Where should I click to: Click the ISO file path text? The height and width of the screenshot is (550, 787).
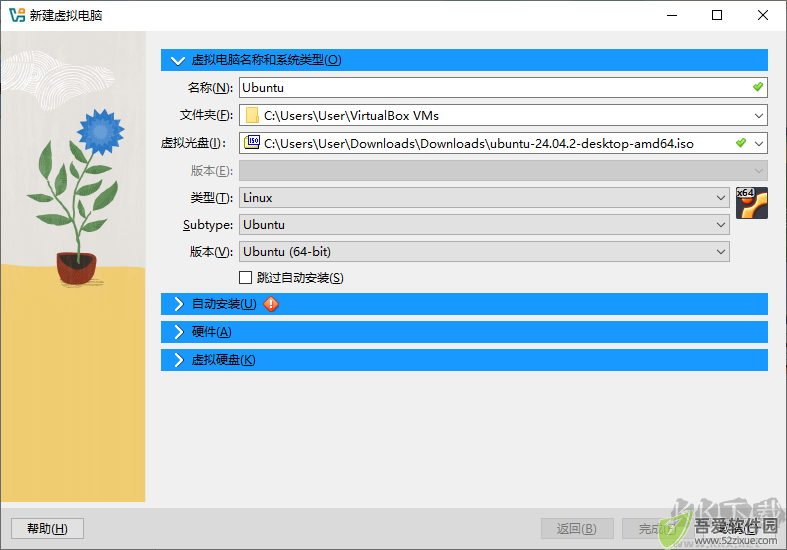tap(479, 144)
